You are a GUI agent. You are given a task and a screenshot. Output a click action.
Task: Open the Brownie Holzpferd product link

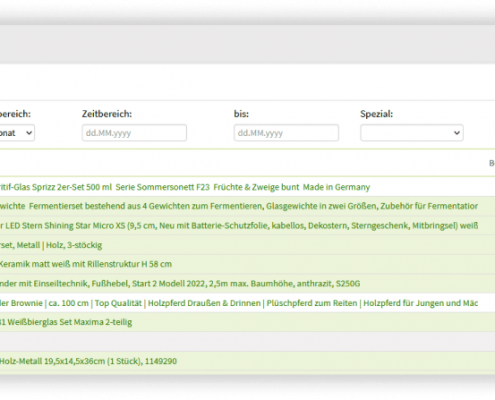click(x=239, y=303)
